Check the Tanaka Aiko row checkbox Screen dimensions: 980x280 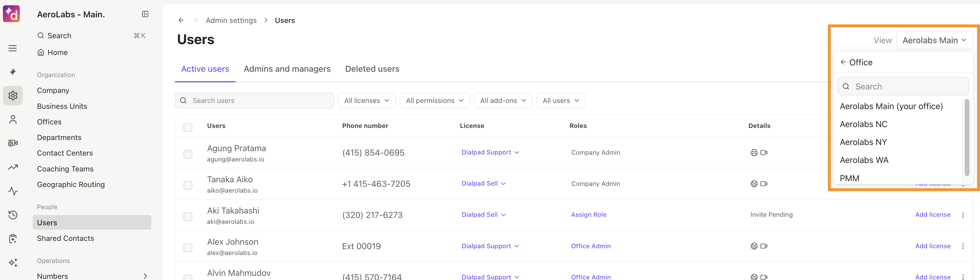pyautogui.click(x=187, y=185)
